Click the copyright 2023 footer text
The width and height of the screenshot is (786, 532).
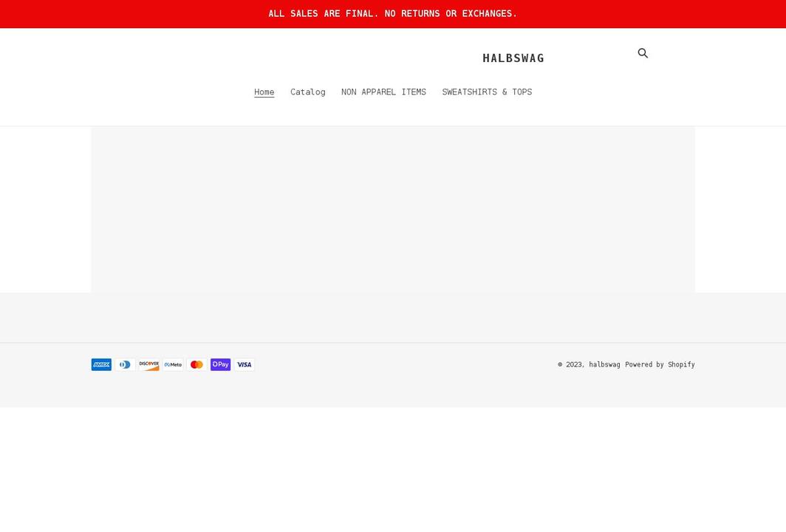pyautogui.click(x=573, y=364)
